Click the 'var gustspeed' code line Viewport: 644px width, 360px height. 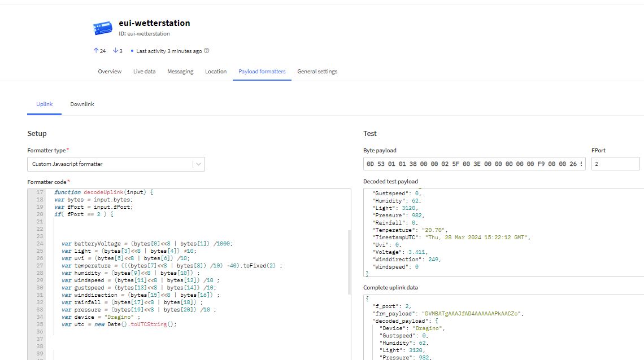point(139,288)
